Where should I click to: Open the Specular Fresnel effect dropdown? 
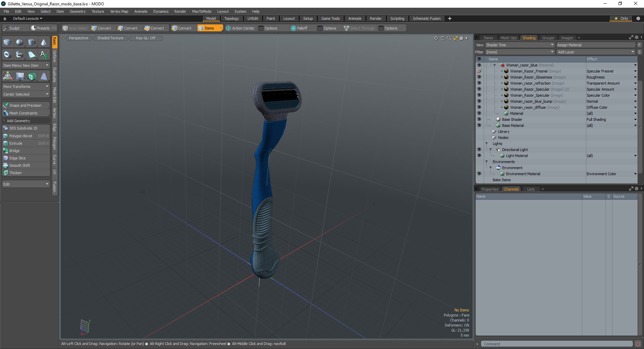click(x=635, y=71)
